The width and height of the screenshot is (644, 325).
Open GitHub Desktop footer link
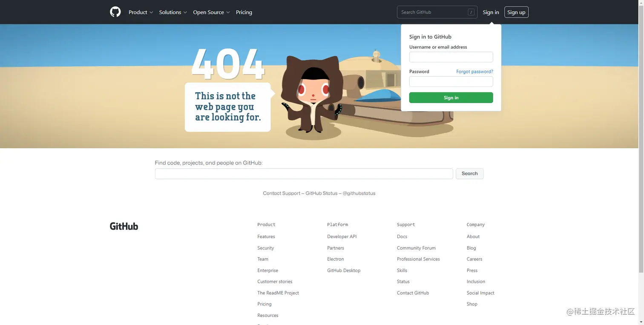pos(344,270)
